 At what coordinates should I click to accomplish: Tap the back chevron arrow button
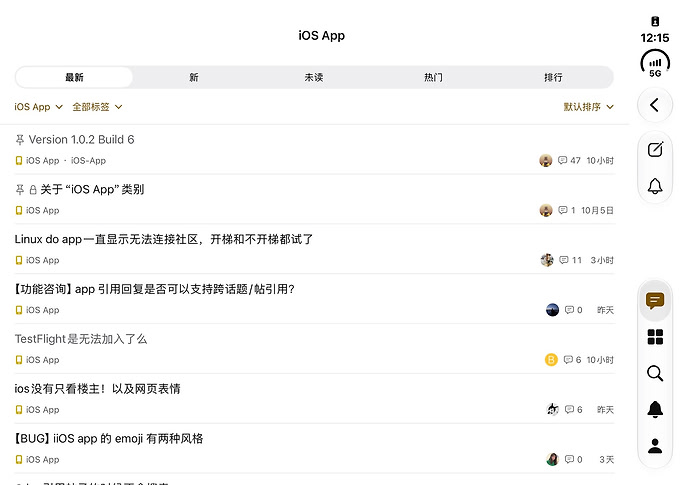[x=654, y=105]
